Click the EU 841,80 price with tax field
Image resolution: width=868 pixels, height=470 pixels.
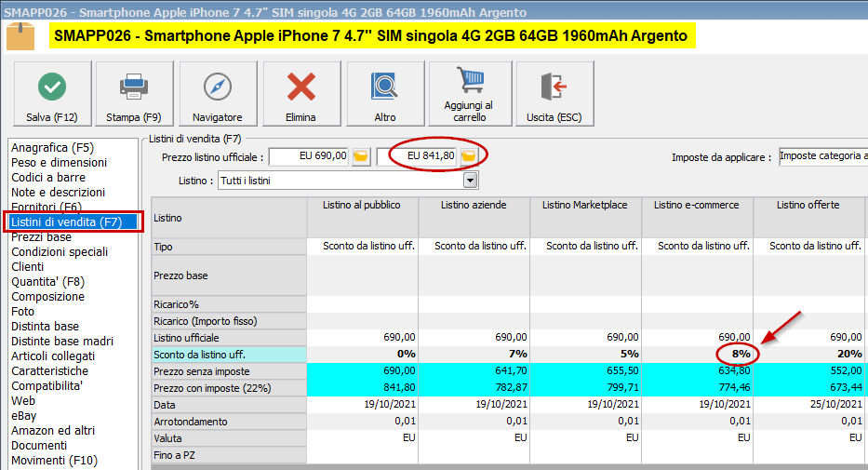coord(417,156)
